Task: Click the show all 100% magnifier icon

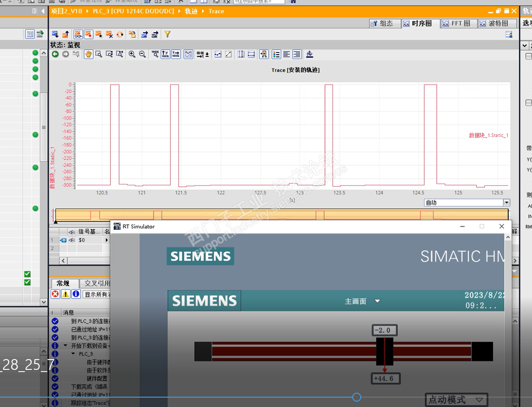Action: (x=155, y=54)
